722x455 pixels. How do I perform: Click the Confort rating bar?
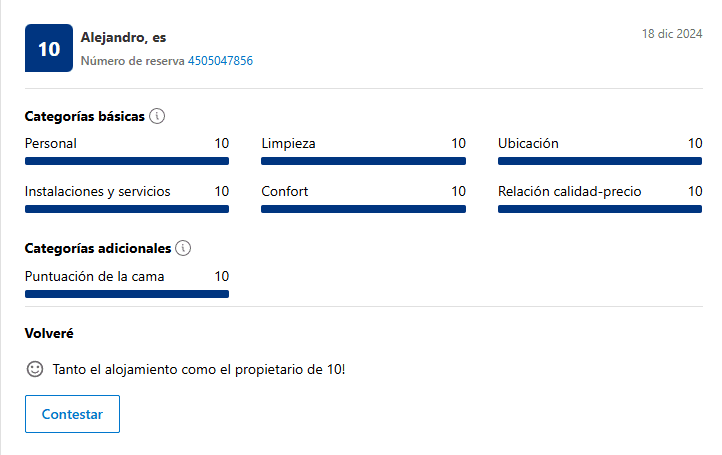point(363,209)
